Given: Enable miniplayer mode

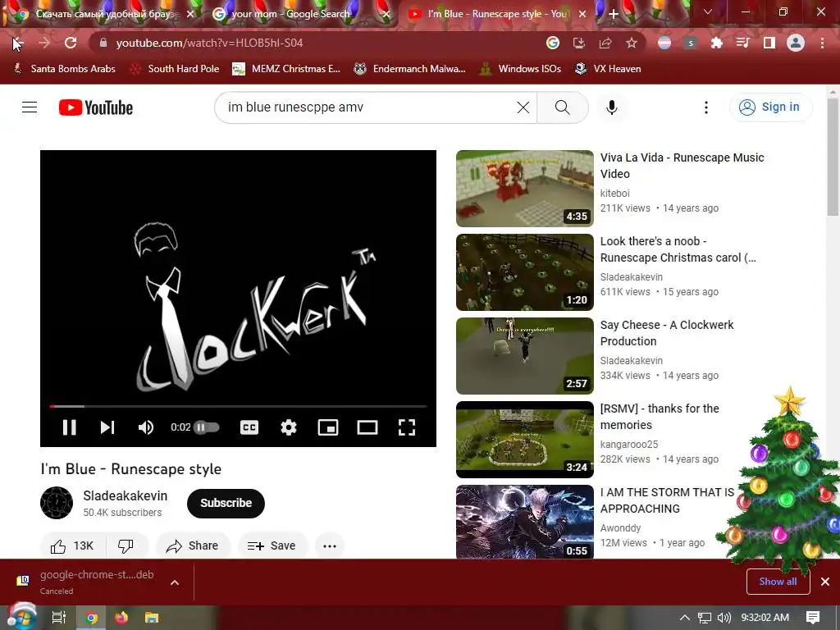Looking at the screenshot, I should coord(328,427).
